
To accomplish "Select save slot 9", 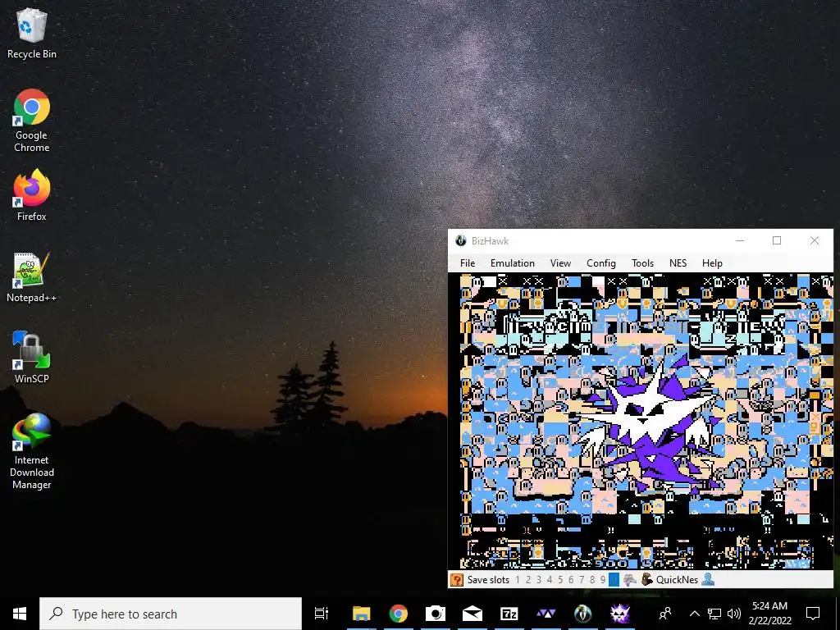I will [603, 580].
